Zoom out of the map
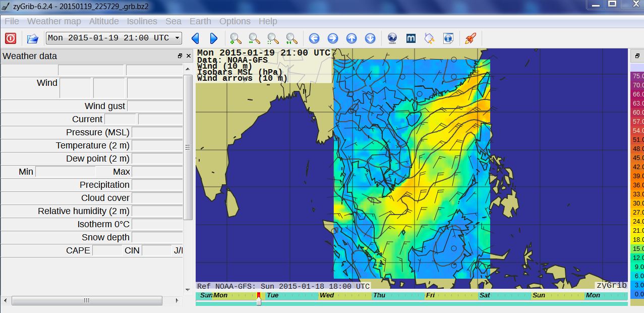Viewport: 644px width, 313px height. (x=254, y=38)
